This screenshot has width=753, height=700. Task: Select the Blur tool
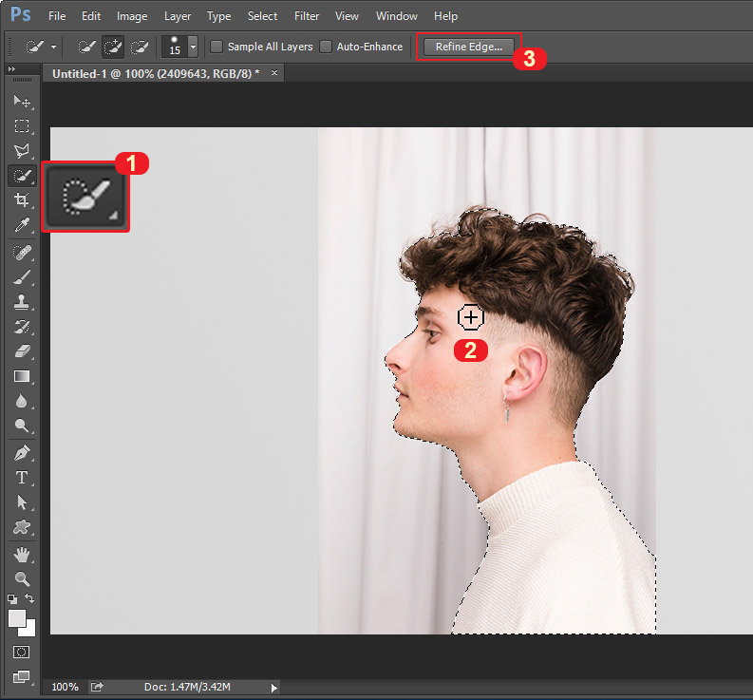pos(22,401)
